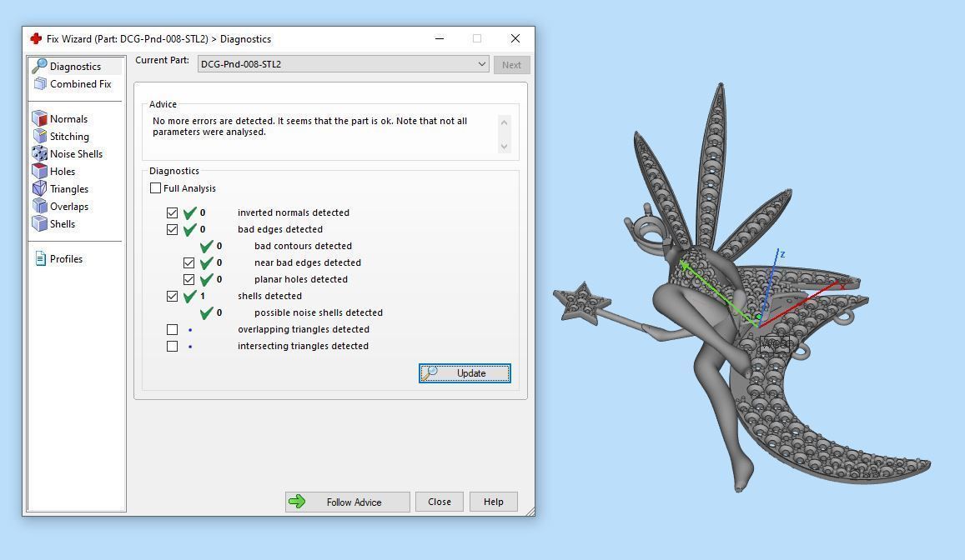Close the Fix Wizard via Close button
Viewport: 965px width, 560px height.
tap(440, 502)
